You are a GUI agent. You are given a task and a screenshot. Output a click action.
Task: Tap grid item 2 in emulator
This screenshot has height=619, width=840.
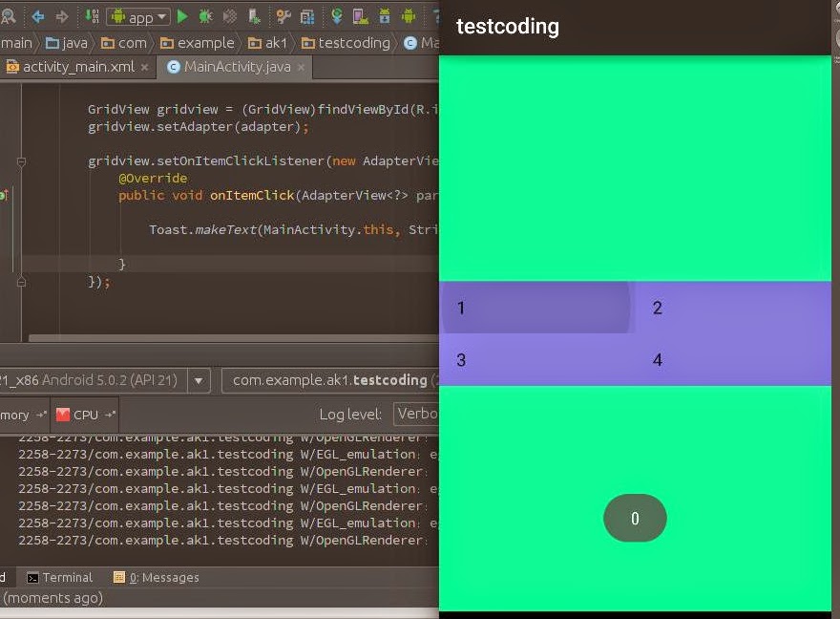733,308
